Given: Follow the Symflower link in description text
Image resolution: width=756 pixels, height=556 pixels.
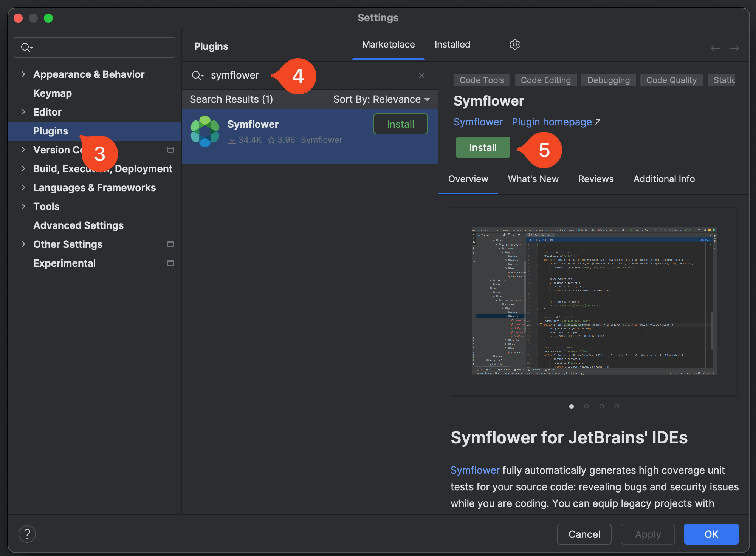Looking at the screenshot, I should [x=475, y=470].
